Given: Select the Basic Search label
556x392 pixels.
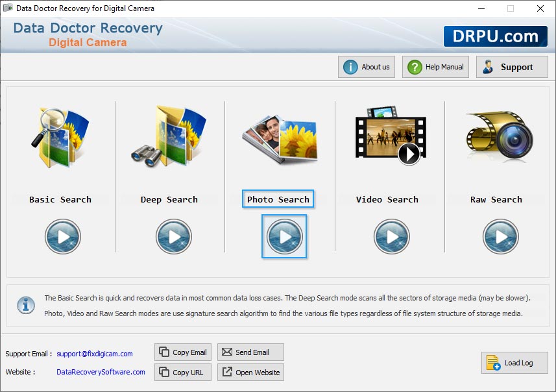Looking at the screenshot, I should [x=60, y=199].
